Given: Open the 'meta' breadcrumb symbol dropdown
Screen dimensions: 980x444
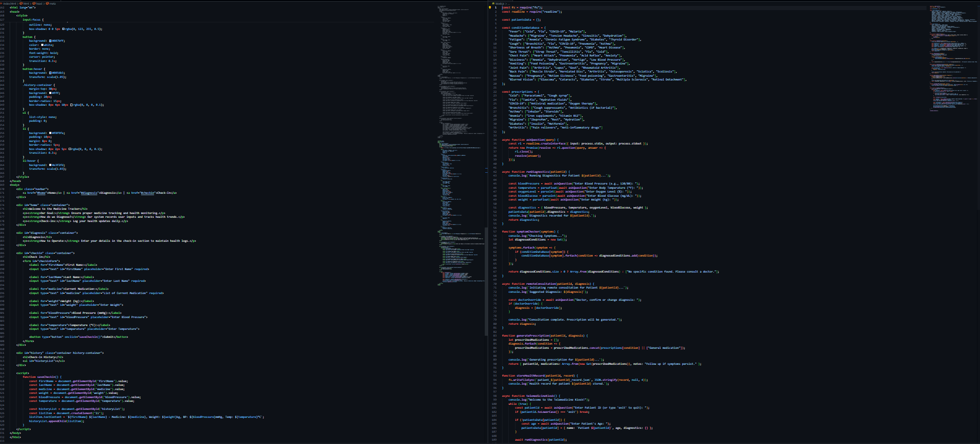Looking at the screenshot, I should (53, 3).
